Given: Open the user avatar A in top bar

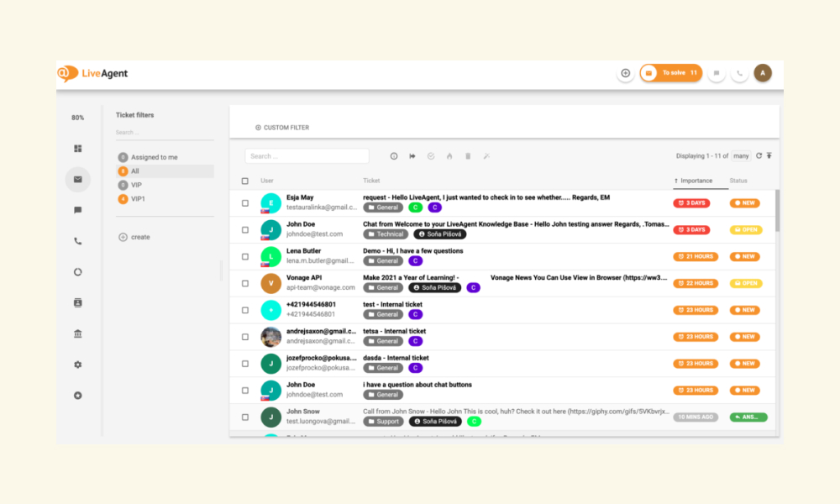Looking at the screenshot, I should [763, 73].
